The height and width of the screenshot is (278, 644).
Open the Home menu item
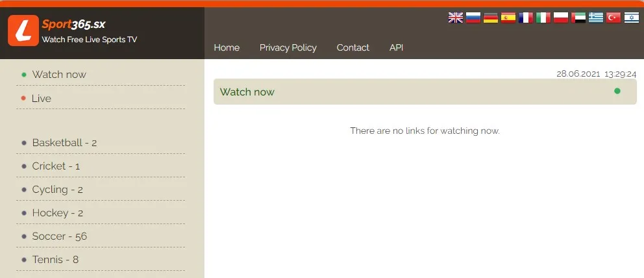[x=227, y=47]
